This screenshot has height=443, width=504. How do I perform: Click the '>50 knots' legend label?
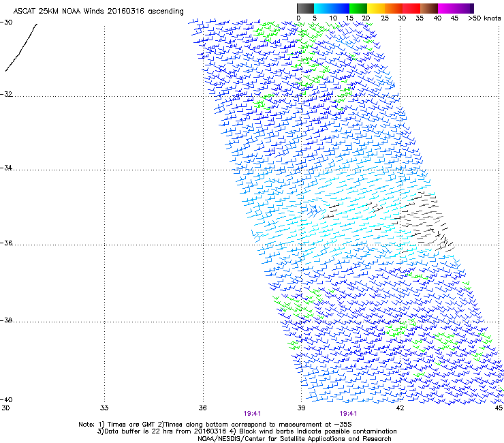click(484, 18)
